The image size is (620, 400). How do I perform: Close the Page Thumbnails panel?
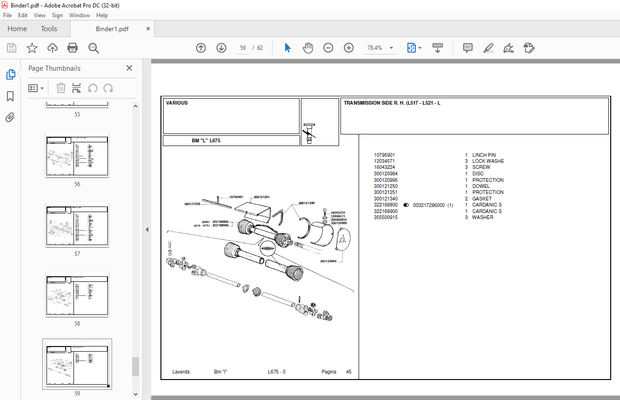129,68
